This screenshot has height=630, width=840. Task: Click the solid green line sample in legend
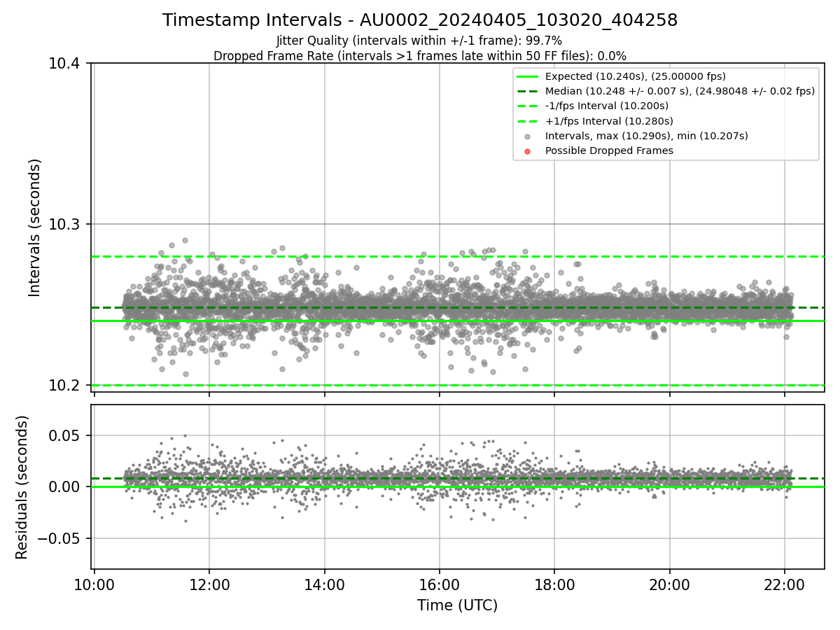tap(528, 76)
